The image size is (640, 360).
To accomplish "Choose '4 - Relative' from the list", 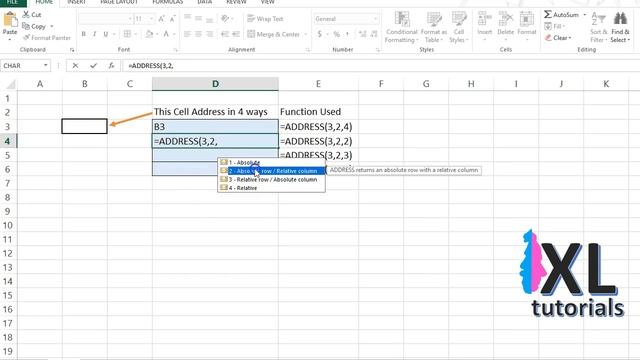I will [271, 188].
